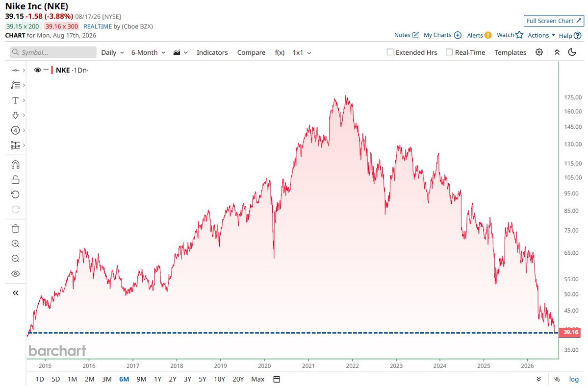The width and height of the screenshot is (588, 388).
Task: Open chart settings gear icon
Action: [x=539, y=52]
